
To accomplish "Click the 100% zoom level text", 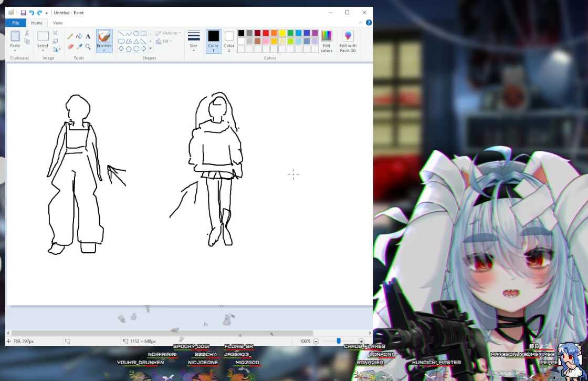I will pyautogui.click(x=305, y=341).
